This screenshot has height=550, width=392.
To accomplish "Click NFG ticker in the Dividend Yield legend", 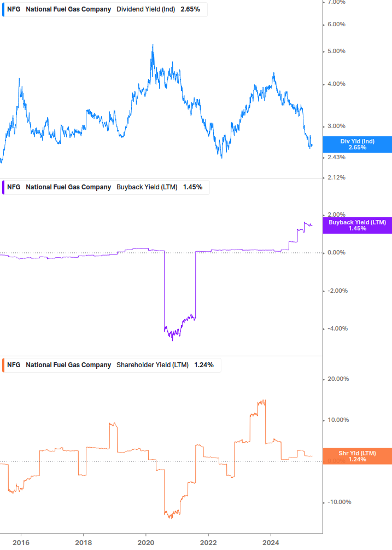I will point(14,9).
